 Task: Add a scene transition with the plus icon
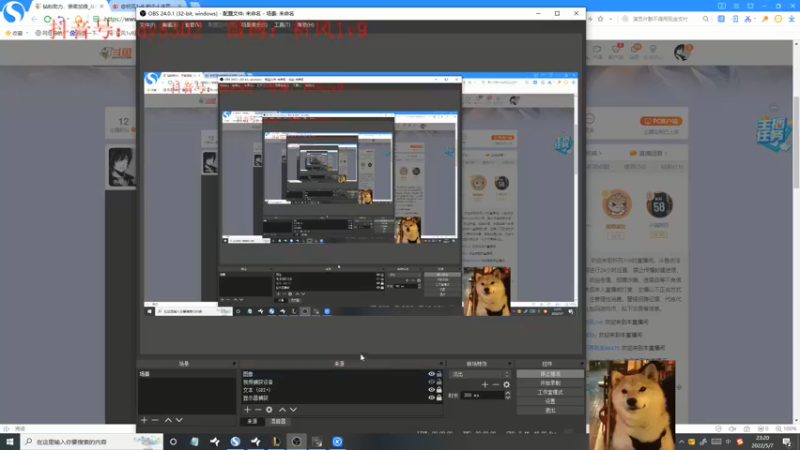(485, 384)
